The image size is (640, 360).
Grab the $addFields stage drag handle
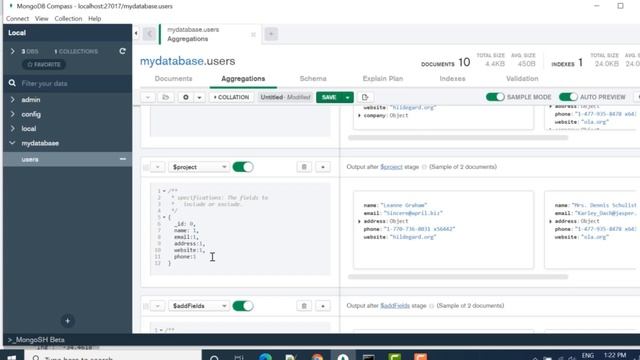pyautogui.click(x=146, y=306)
